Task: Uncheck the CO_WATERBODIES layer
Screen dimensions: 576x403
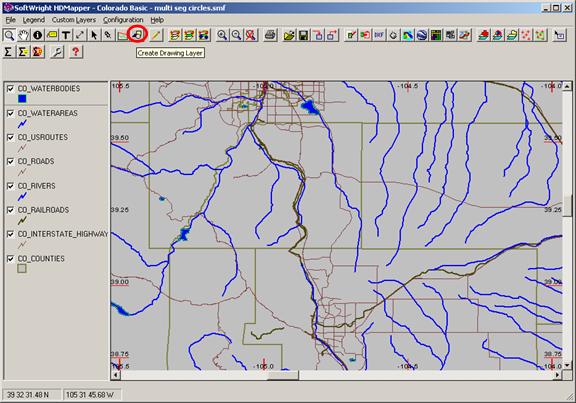Action: pyautogui.click(x=10, y=89)
